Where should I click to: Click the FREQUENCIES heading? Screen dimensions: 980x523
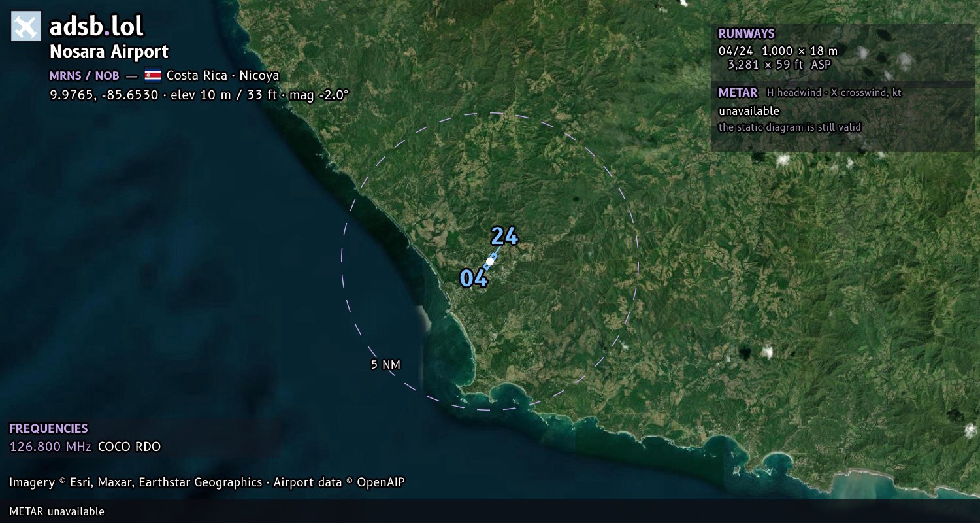point(48,429)
